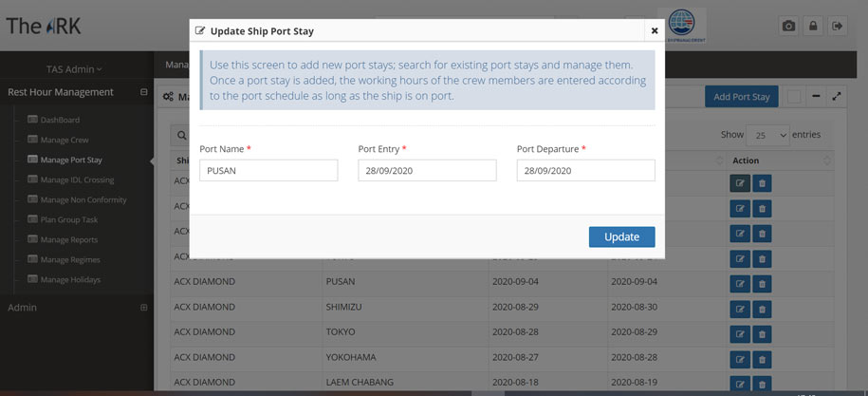Click the magnifier search icon above the table

pyautogui.click(x=181, y=135)
